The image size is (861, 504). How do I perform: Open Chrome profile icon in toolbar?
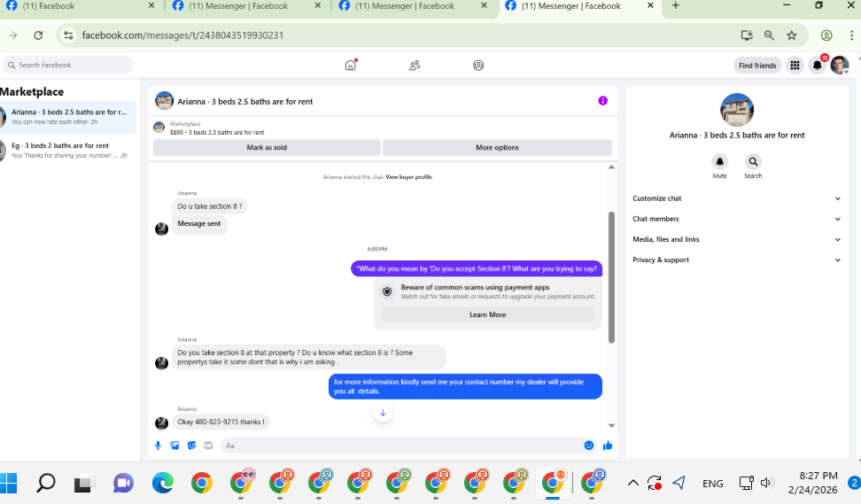[x=826, y=35]
